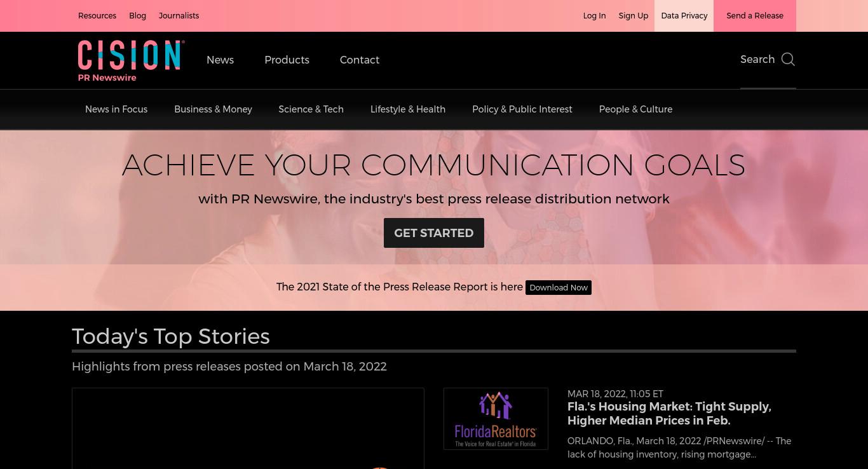Open the Contact menu

360,60
